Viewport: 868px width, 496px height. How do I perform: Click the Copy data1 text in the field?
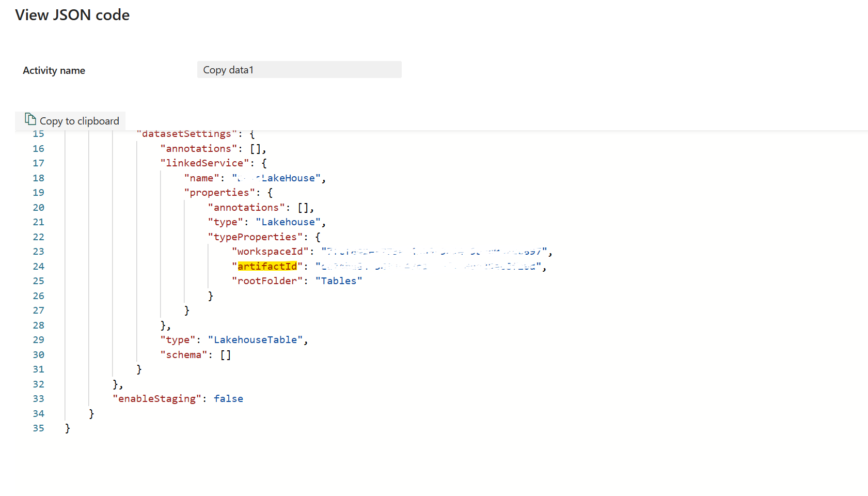(228, 69)
